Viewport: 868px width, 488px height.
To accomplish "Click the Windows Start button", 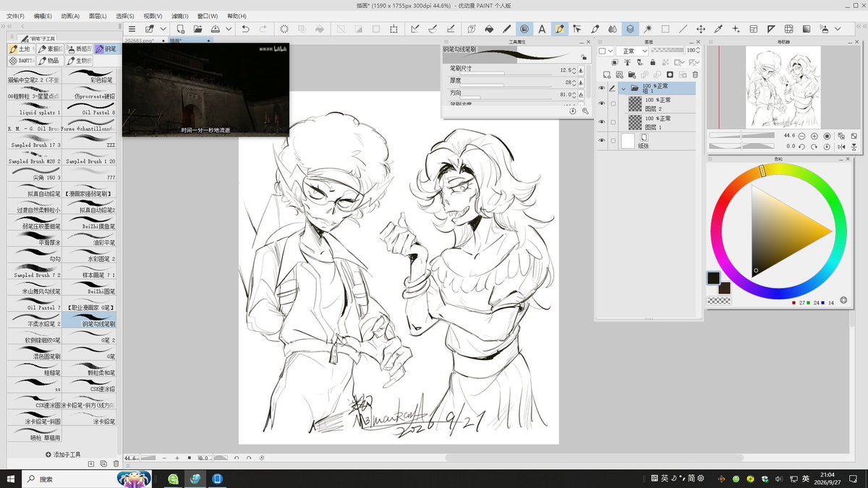I will click(x=11, y=479).
